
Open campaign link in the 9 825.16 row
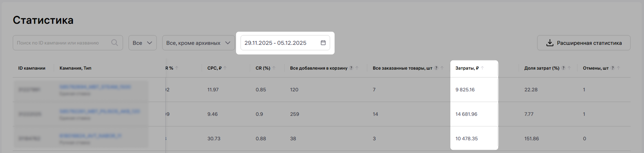pos(95,87)
